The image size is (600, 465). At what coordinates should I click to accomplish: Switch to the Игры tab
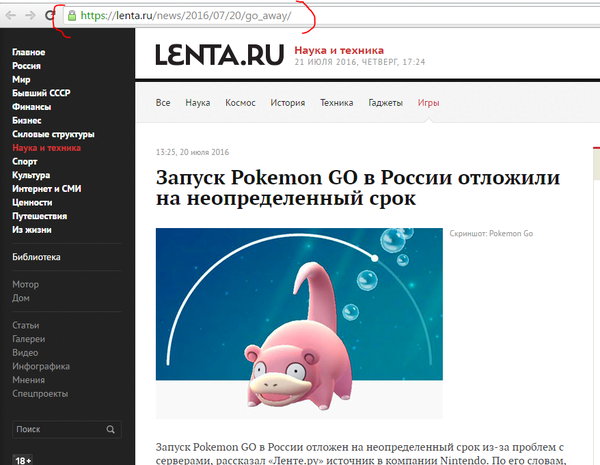point(429,103)
